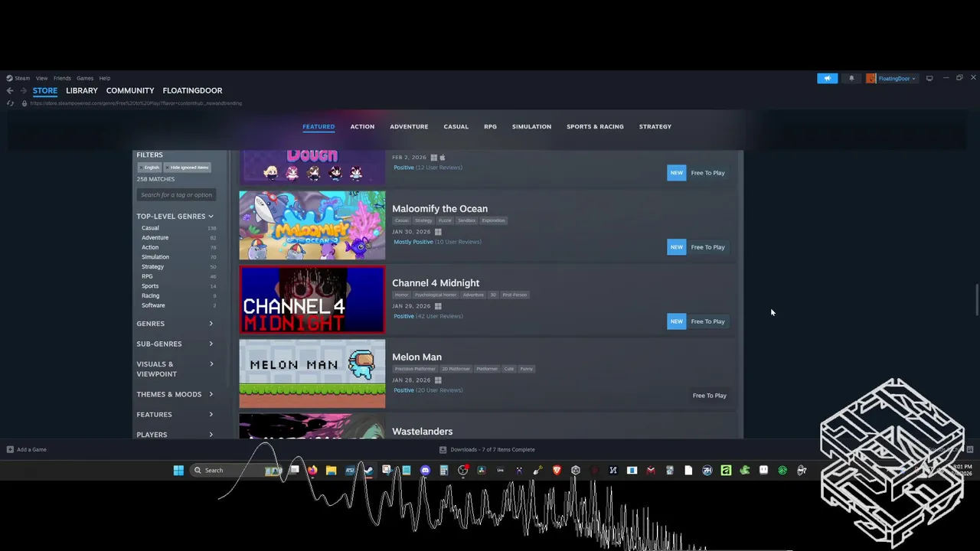Filter by the Racing genre
This screenshot has height=551, width=980.
(178, 295)
